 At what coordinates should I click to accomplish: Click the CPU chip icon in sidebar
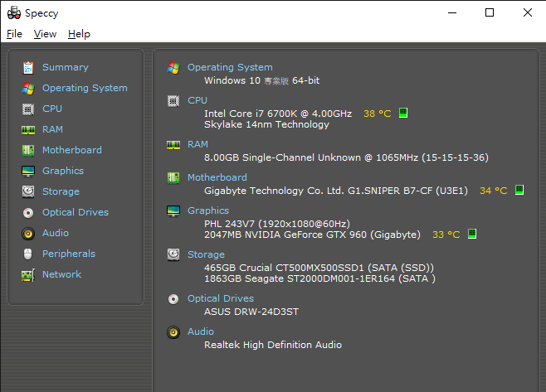(x=28, y=109)
